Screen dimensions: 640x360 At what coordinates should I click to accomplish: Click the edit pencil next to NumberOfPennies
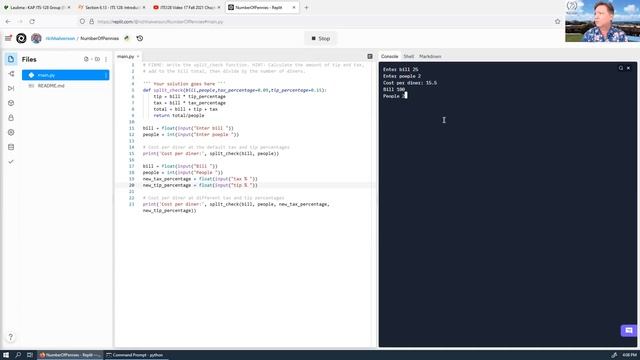127,38
